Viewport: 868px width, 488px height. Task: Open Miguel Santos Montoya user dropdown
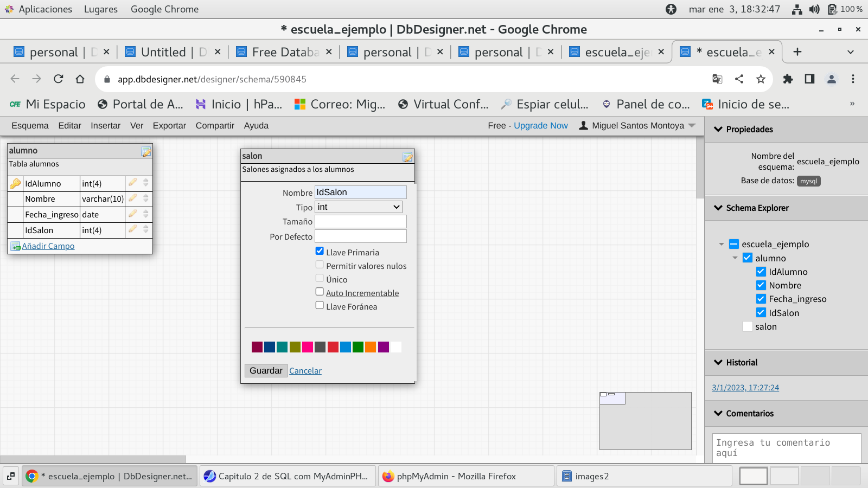coord(637,125)
